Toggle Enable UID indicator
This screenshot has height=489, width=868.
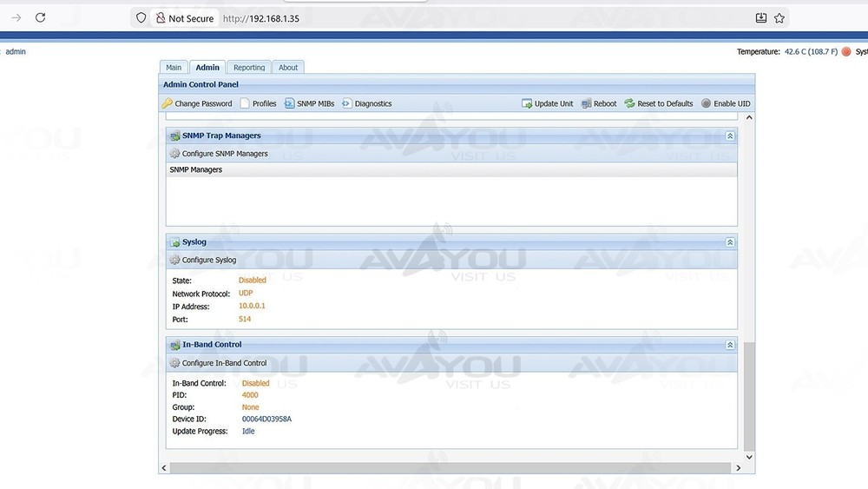pyautogui.click(x=706, y=103)
